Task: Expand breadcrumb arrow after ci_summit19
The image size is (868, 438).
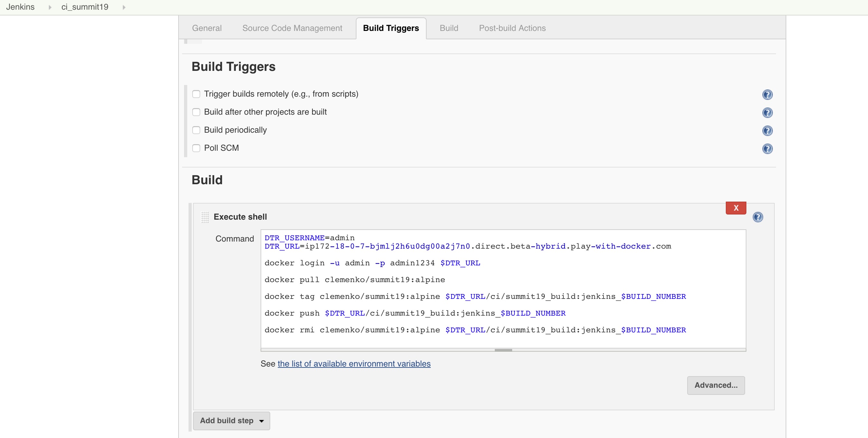Action: (x=124, y=7)
